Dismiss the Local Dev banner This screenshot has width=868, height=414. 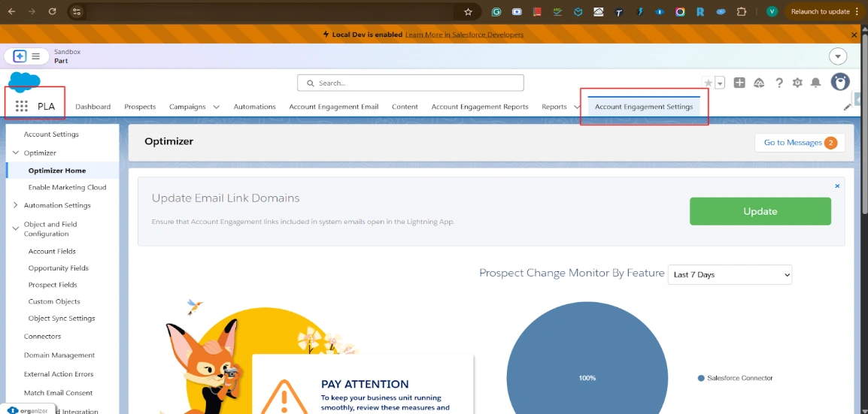click(854, 35)
